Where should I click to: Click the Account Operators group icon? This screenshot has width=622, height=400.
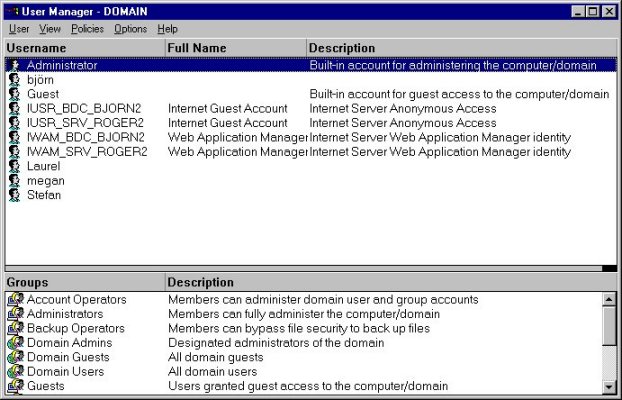coord(15,300)
